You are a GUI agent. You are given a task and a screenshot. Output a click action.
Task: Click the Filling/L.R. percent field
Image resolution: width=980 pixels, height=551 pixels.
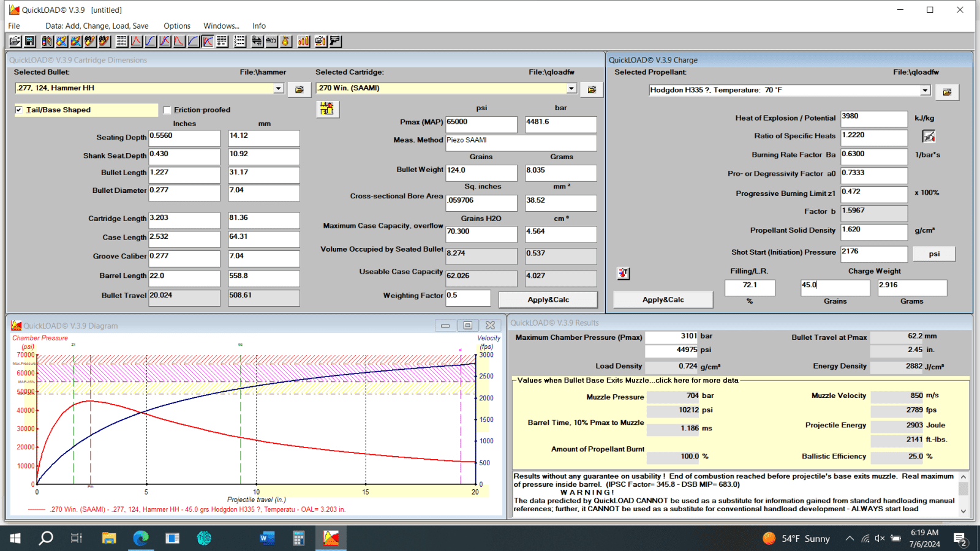pos(750,287)
